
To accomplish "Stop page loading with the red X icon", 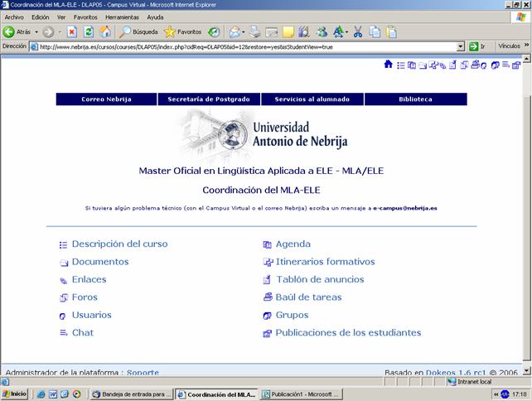I will coord(71,32).
